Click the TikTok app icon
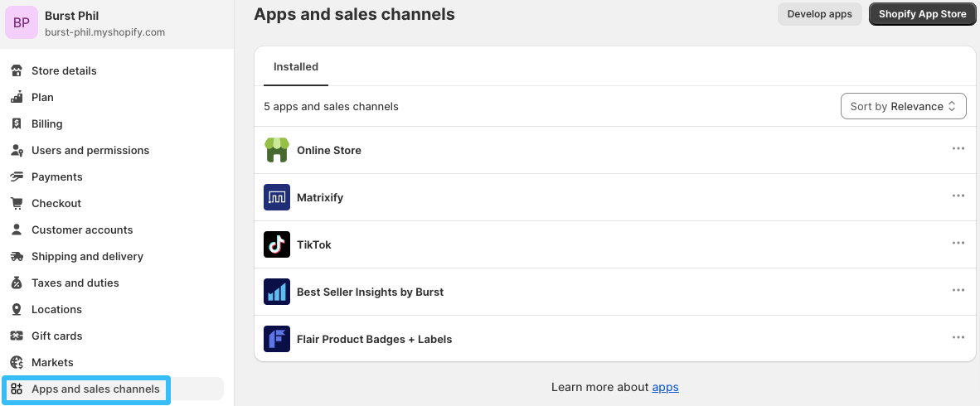Image resolution: width=980 pixels, height=406 pixels. [x=277, y=244]
